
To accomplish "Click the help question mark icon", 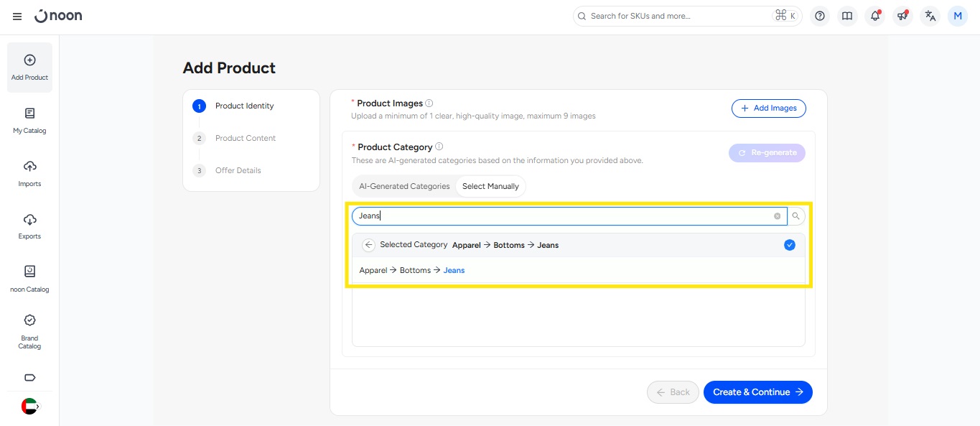I will click(x=820, y=16).
